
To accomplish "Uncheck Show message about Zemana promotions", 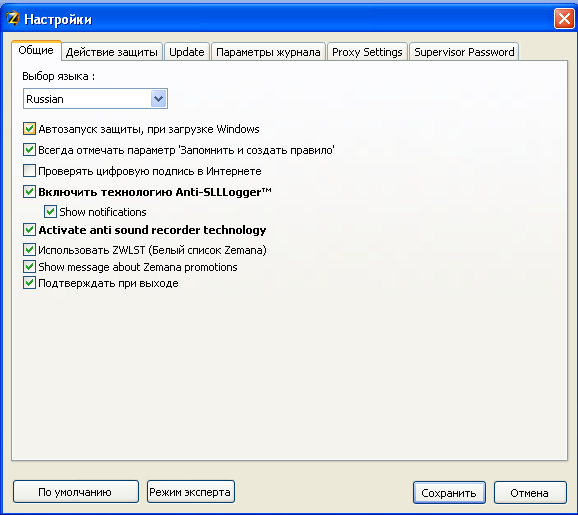I will click(29, 267).
